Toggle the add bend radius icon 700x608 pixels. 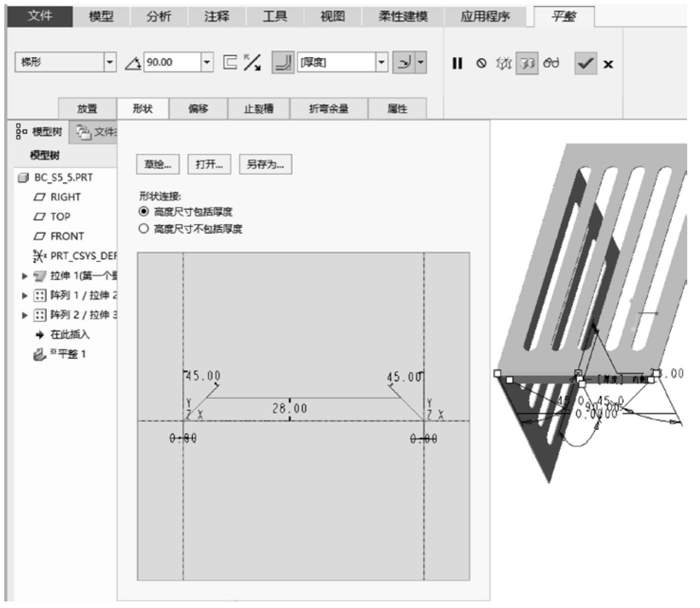pos(283,63)
